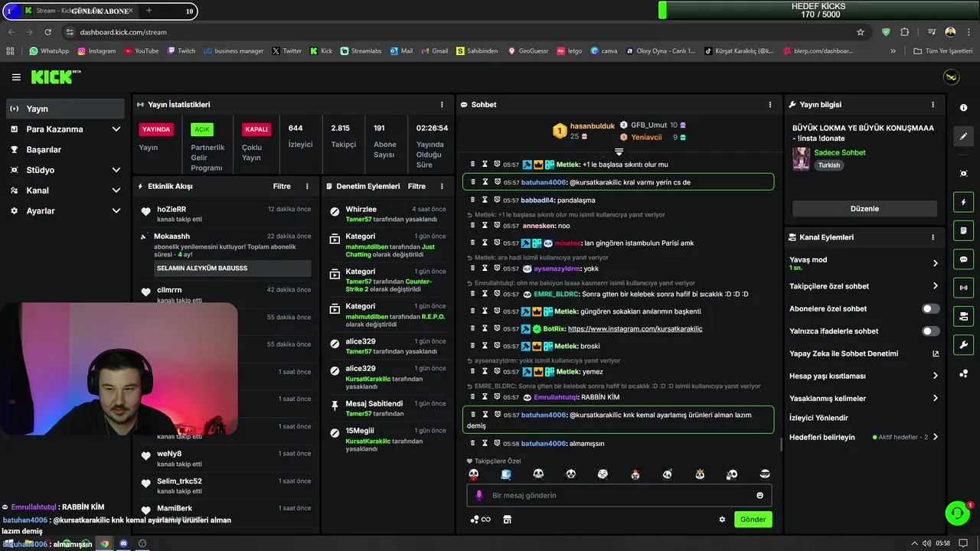This screenshot has width=980, height=551.
Task: Click the purple microphone icon in message box
Action: click(x=479, y=495)
